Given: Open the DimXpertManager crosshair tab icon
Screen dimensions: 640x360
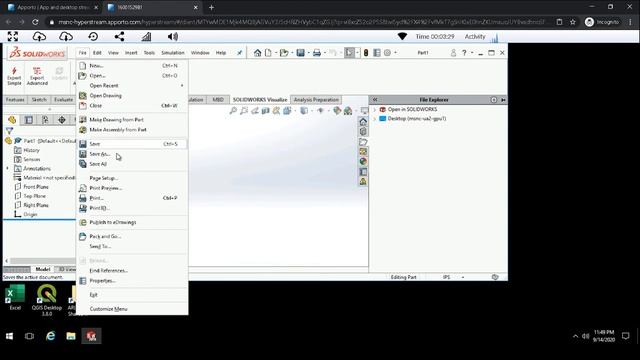Looking at the screenshot, I should [x=62, y=120].
